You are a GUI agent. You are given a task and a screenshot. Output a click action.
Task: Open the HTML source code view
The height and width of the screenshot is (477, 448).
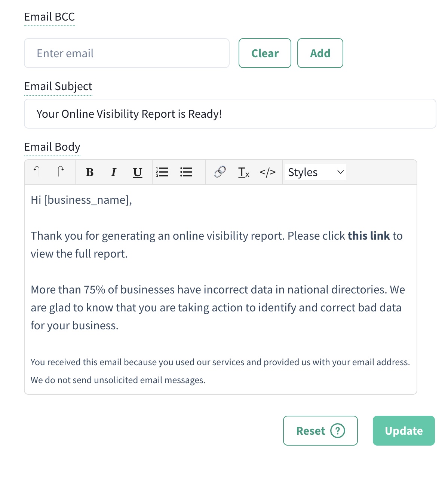268,172
